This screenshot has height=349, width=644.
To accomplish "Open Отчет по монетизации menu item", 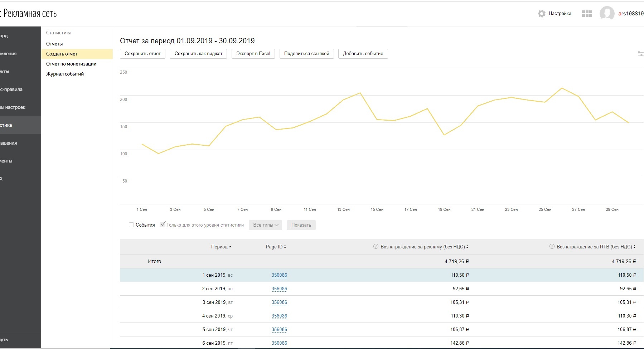I will tap(71, 64).
